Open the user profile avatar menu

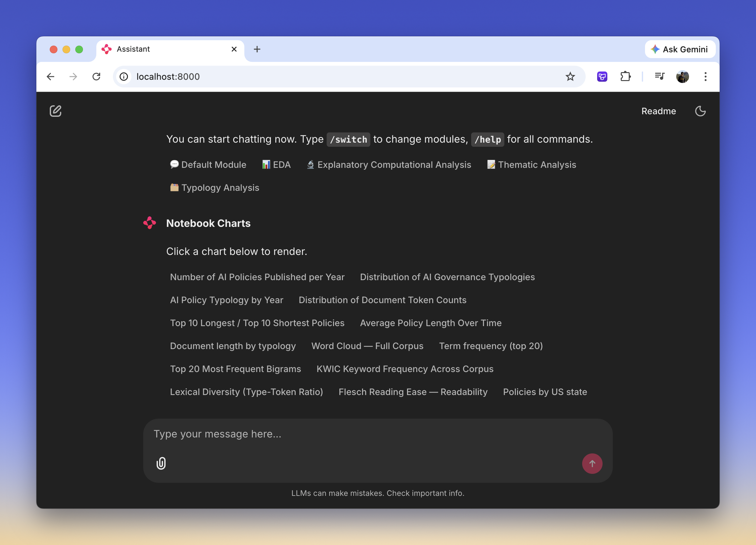click(682, 77)
